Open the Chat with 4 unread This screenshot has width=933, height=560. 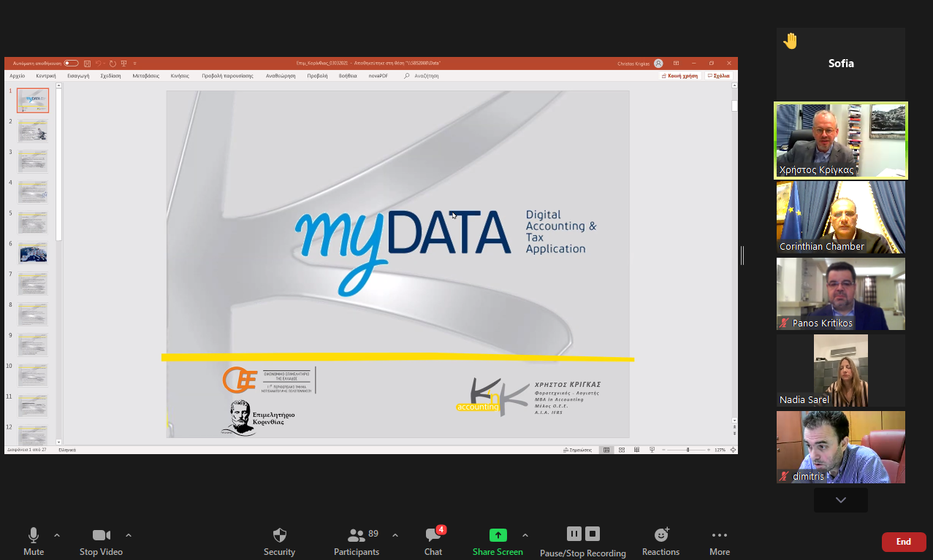coord(433,542)
